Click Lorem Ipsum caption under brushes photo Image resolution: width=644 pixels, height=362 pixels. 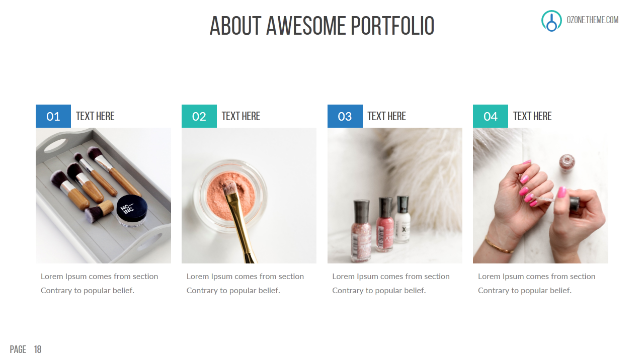(x=100, y=283)
